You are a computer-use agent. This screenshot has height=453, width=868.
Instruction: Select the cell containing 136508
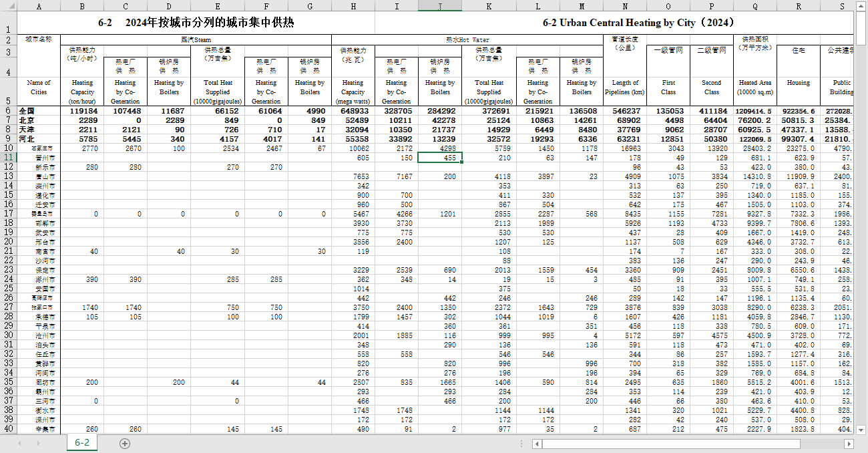(x=582, y=111)
